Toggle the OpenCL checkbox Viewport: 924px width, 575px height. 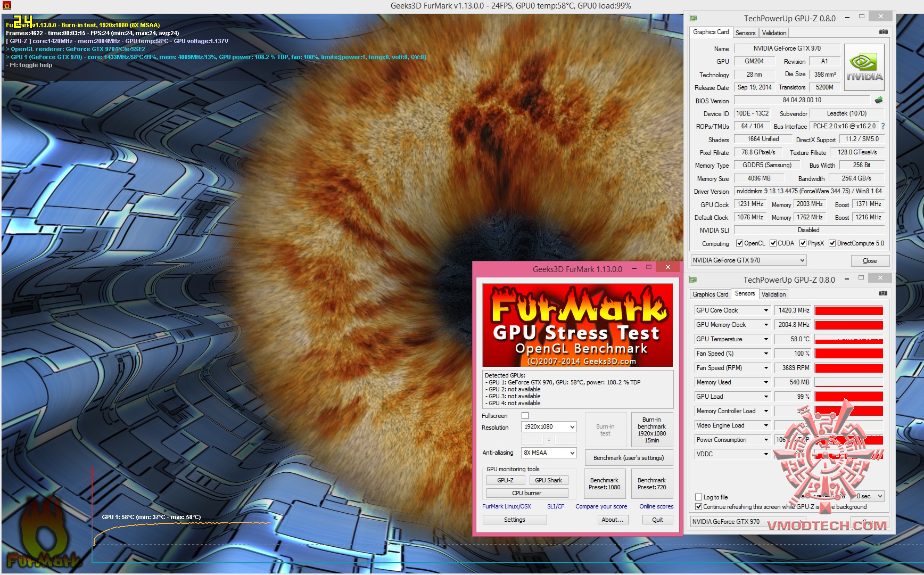pos(739,243)
